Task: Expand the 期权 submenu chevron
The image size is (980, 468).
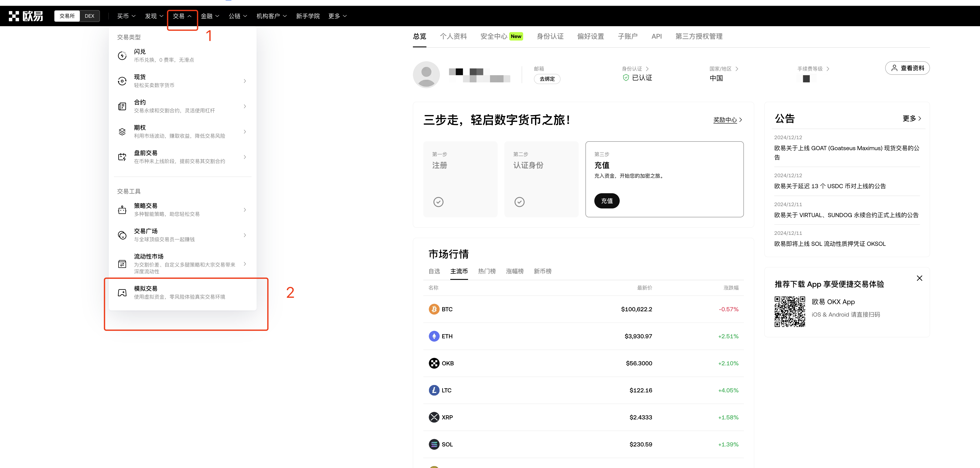Action: 245,132
